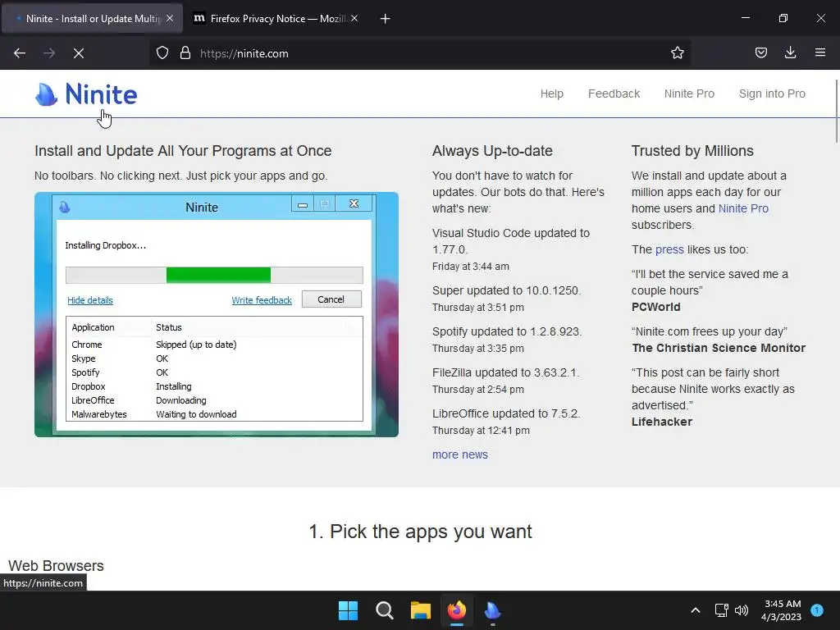The height and width of the screenshot is (630, 840).
Task: Go back with the browser back arrow
Action: point(20,53)
